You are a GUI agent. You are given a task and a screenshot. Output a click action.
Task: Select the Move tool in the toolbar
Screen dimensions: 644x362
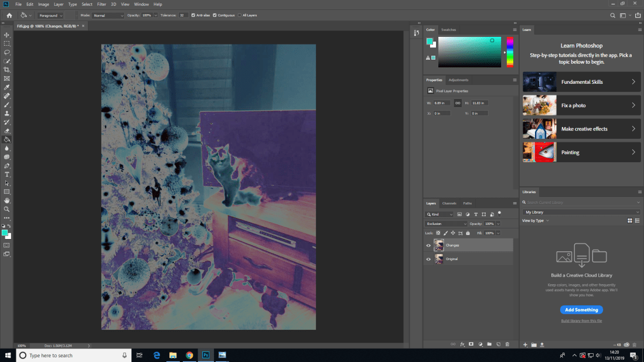click(6, 35)
